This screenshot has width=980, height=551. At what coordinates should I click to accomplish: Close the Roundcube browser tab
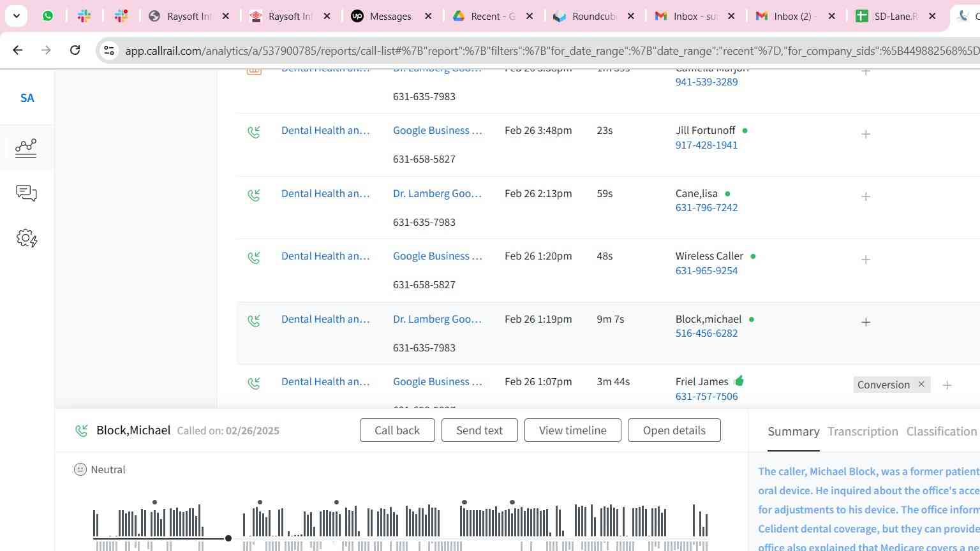click(630, 17)
